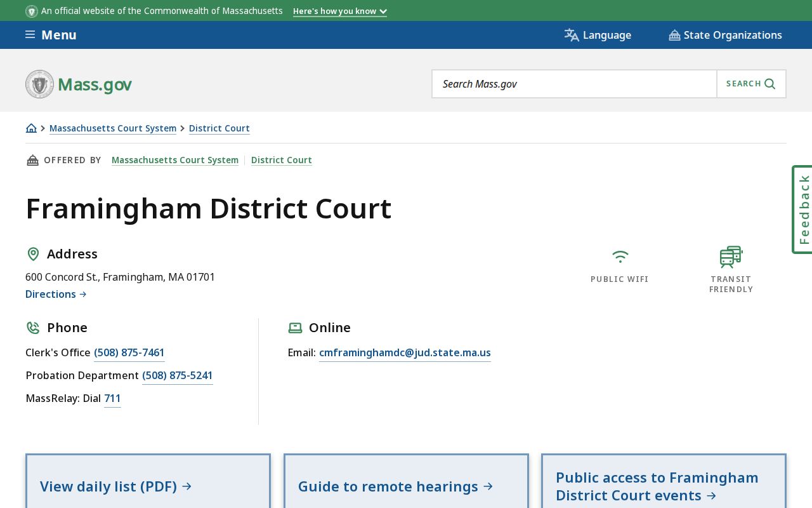Click the Online laptop icon

pos(295,328)
